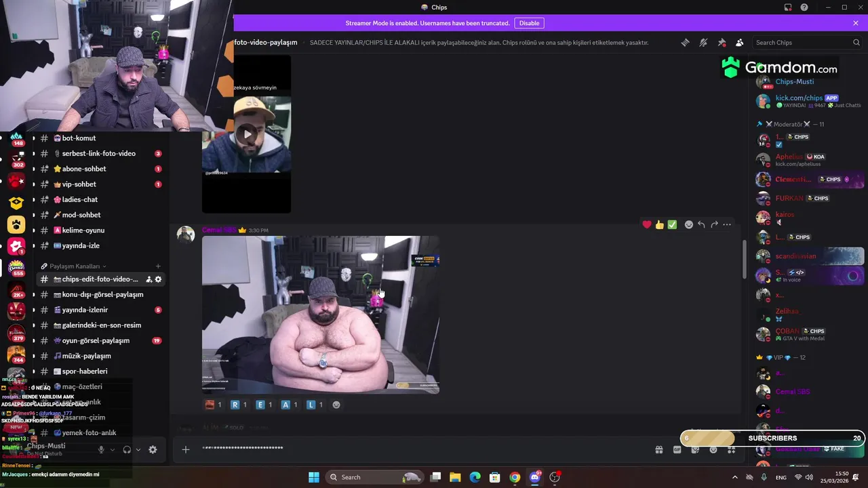This screenshot has width=868, height=488.
Task: Edit chips-edit-foto-video channel settings gear
Action: 159,279
